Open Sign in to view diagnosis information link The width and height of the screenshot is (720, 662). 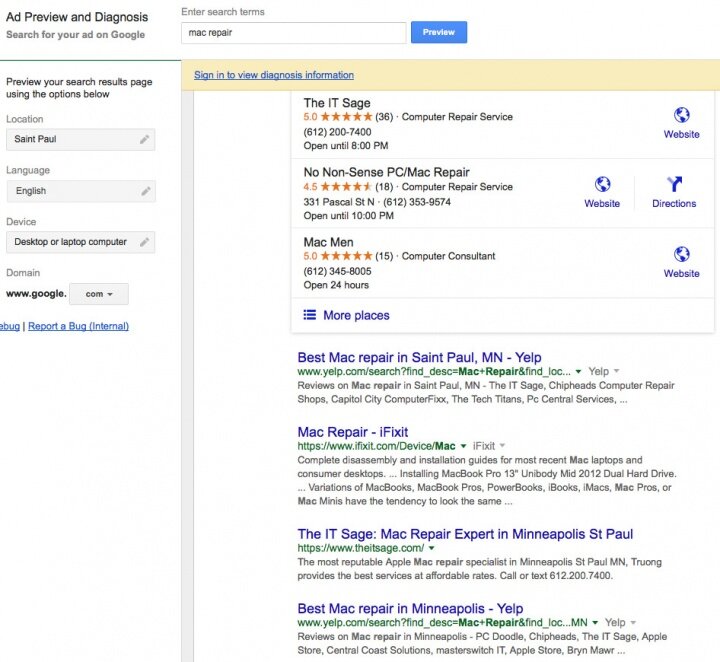click(x=274, y=75)
